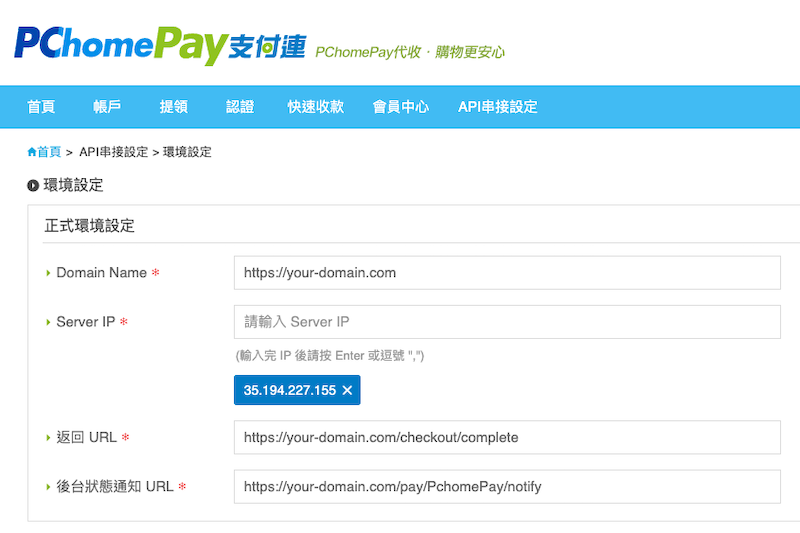
Task: Open the 提領 navigation tab
Action: (x=173, y=107)
